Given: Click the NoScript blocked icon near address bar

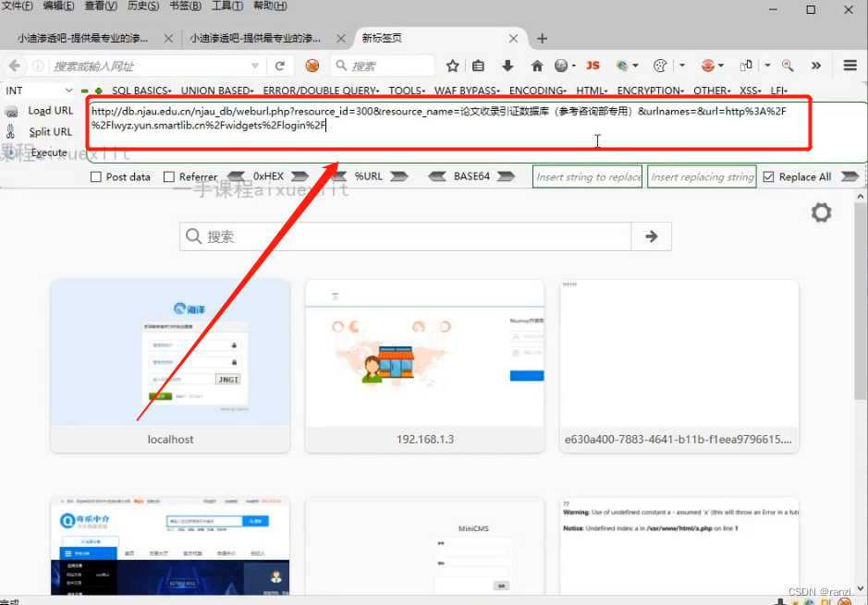Looking at the screenshot, I should (312, 66).
